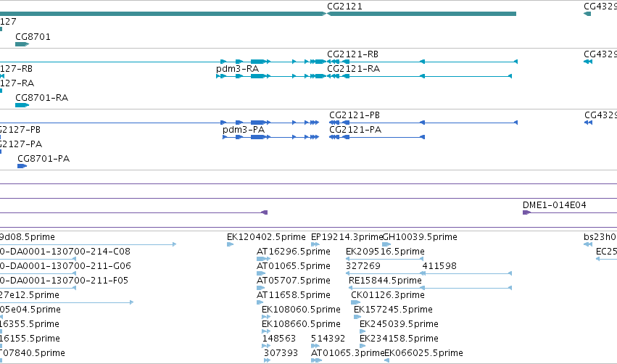The image size is (617, 364).
Task: Click the CG2121 gene label
Action: (x=344, y=7)
